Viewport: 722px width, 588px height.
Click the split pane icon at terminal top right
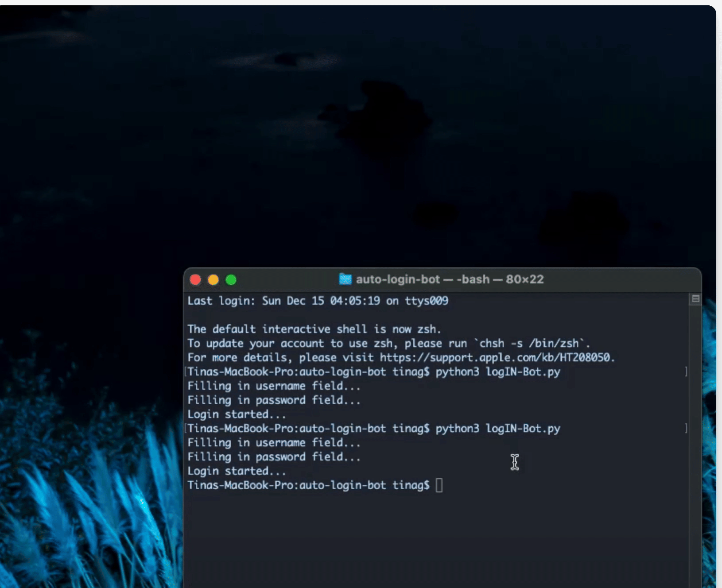pyautogui.click(x=695, y=299)
